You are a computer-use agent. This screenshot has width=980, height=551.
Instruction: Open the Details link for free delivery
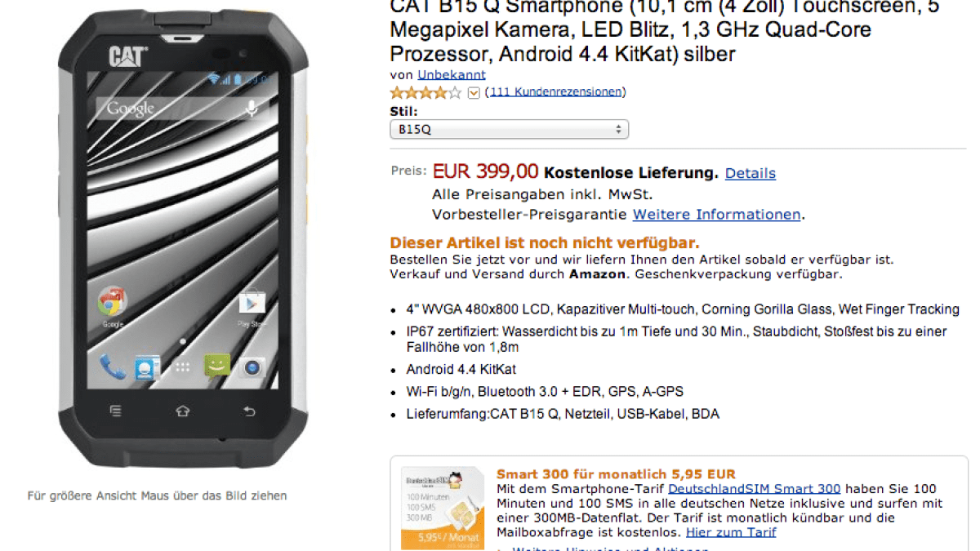pos(750,173)
